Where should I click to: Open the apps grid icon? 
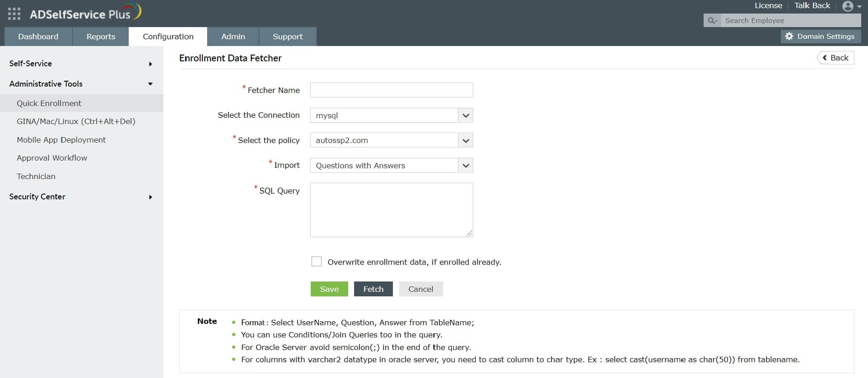(x=14, y=14)
